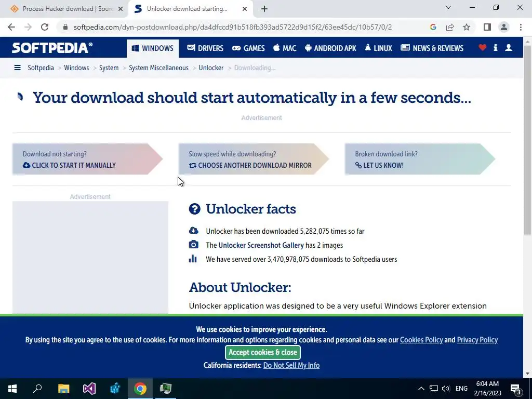
Task: Click the page vertical scrollbar thumb
Action: [528, 139]
